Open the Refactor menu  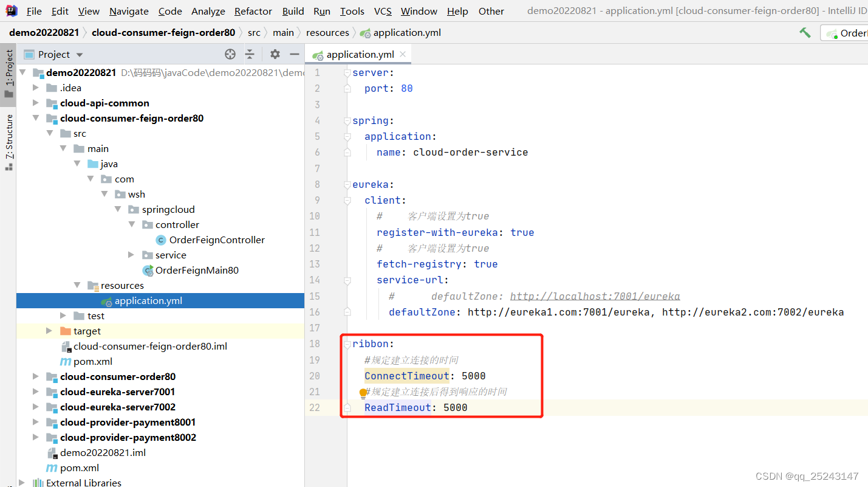pyautogui.click(x=253, y=11)
